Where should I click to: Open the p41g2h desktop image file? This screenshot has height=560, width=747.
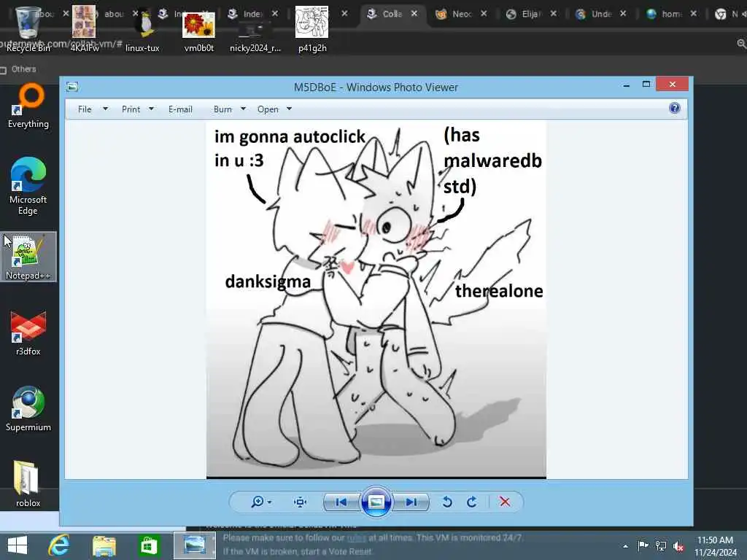312,28
